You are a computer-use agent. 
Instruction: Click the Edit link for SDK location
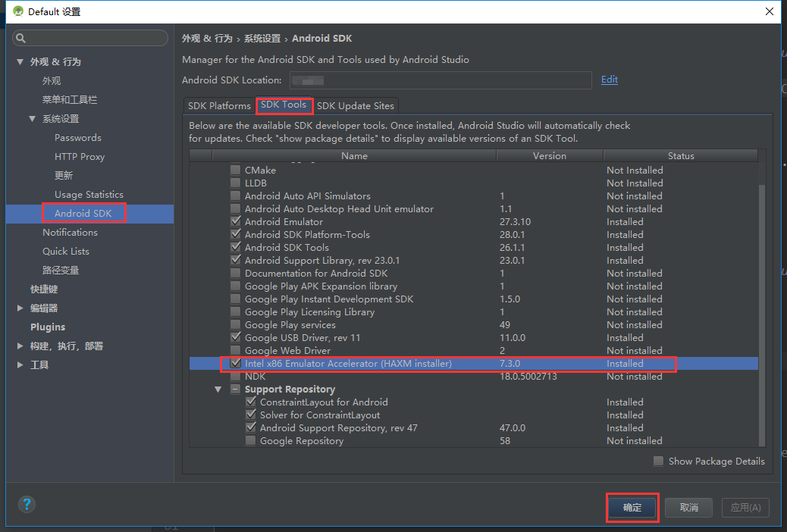pos(610,80)
